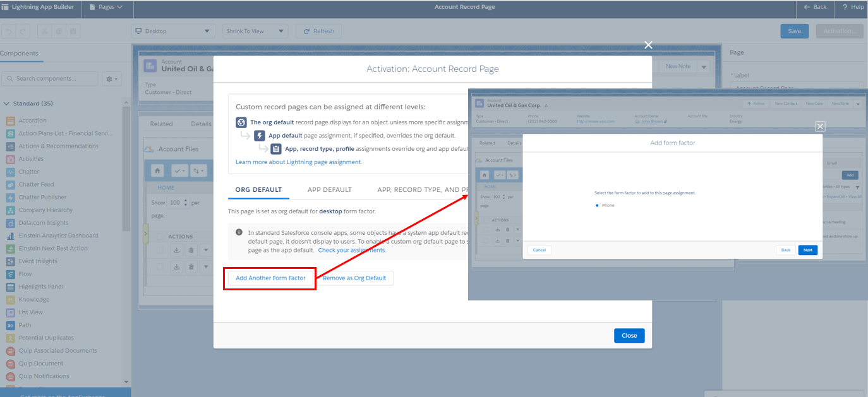Close the Activation dialog with X icon

click(x=648, y=45)
